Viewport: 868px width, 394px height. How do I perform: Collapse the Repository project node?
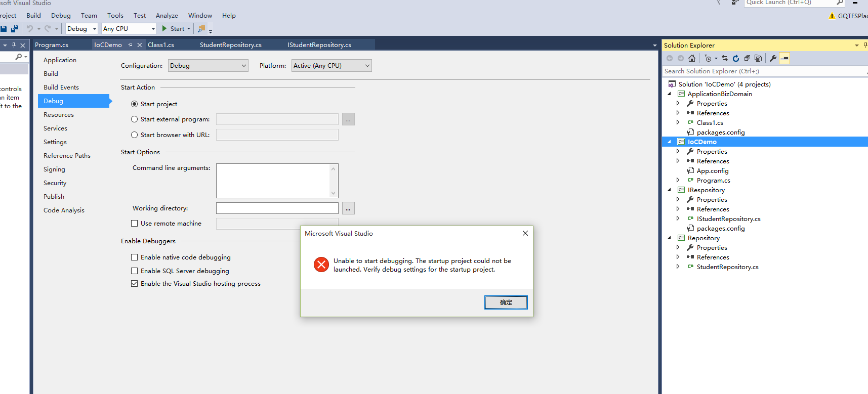click(x=670, y=238)
